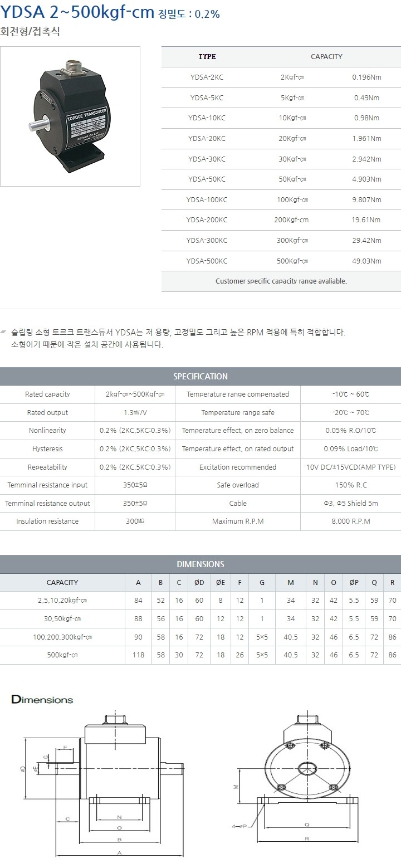Click the -20℃ ~ 70℃ value
This screenshot has width=401, height=868.
click(x=350, y=413)
